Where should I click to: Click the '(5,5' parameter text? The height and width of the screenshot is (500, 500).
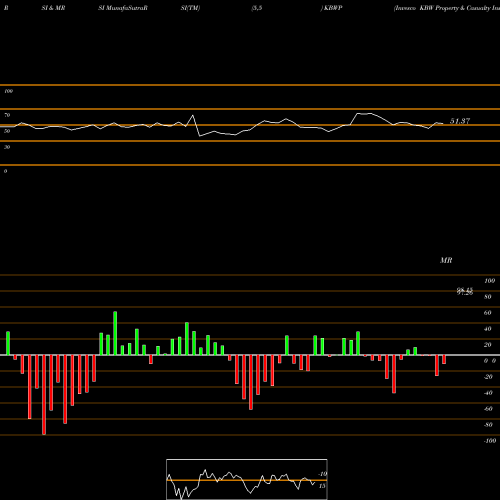point(257,8)
